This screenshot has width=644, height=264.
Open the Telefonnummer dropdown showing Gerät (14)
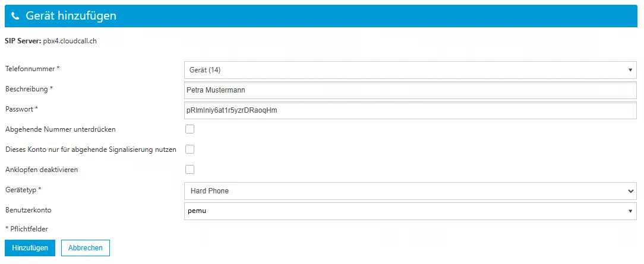click(x=410, y=70)
